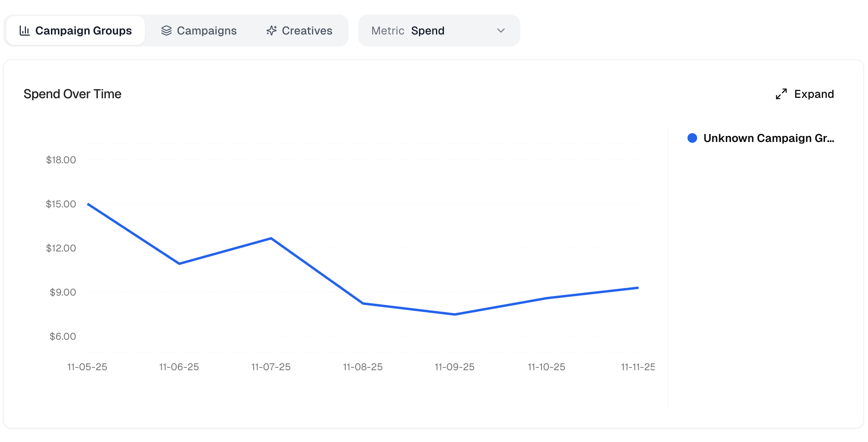
Task: Click the $12.00 gridline on the y-axis
Action: 61,248
